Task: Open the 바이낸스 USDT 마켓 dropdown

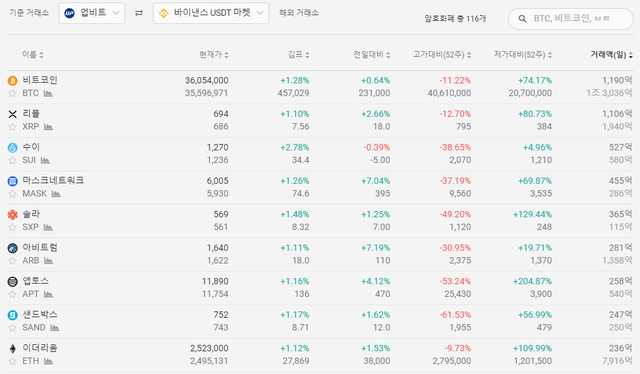Action: [x=211, y=13]
